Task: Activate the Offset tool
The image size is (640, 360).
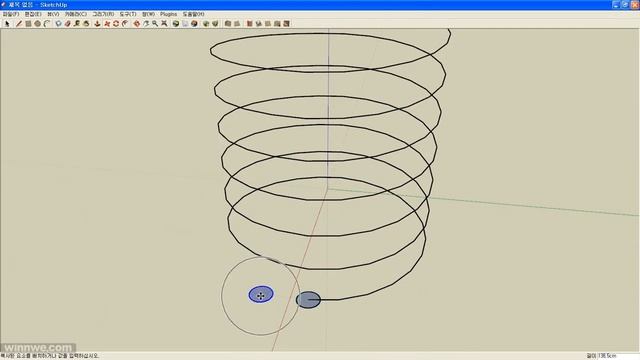Action: (x=125, y=24)
